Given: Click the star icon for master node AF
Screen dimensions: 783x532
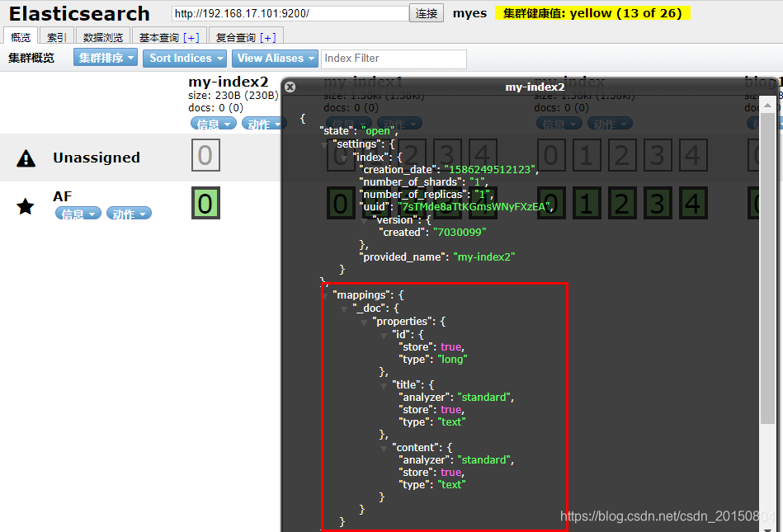Looking at the screenshot, I should tap(26, 206).
